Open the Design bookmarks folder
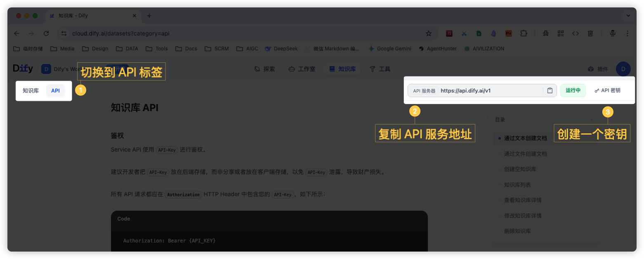The image size is (644, 259). click(x=95, y=49)
